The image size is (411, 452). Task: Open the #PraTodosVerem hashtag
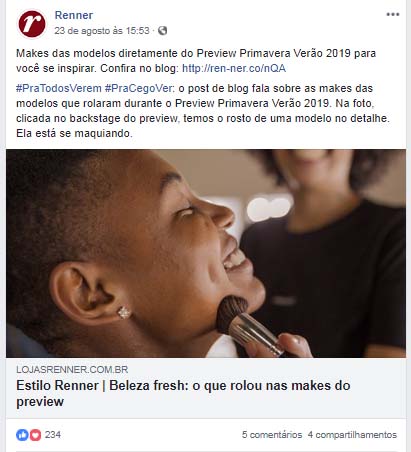pos(59,88)
